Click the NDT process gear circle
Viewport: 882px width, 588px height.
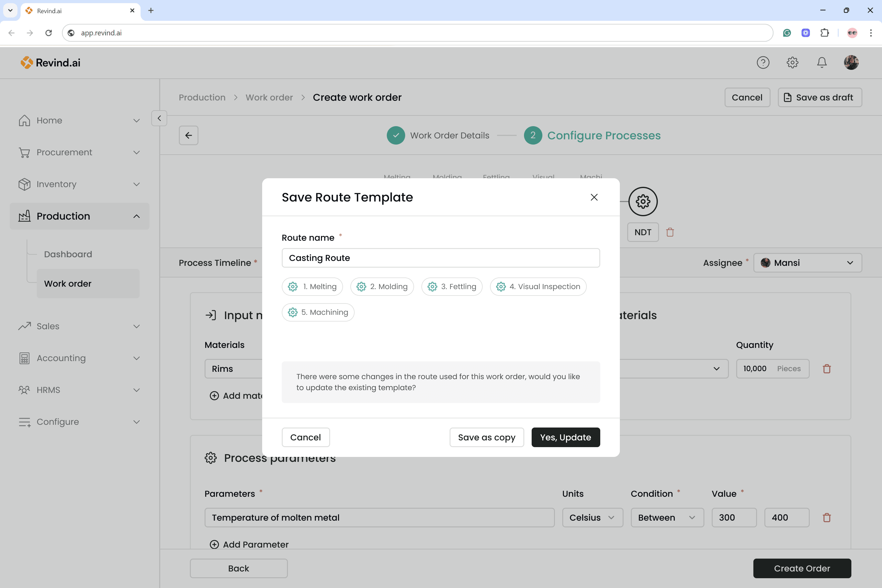click(x=643, y=202)
